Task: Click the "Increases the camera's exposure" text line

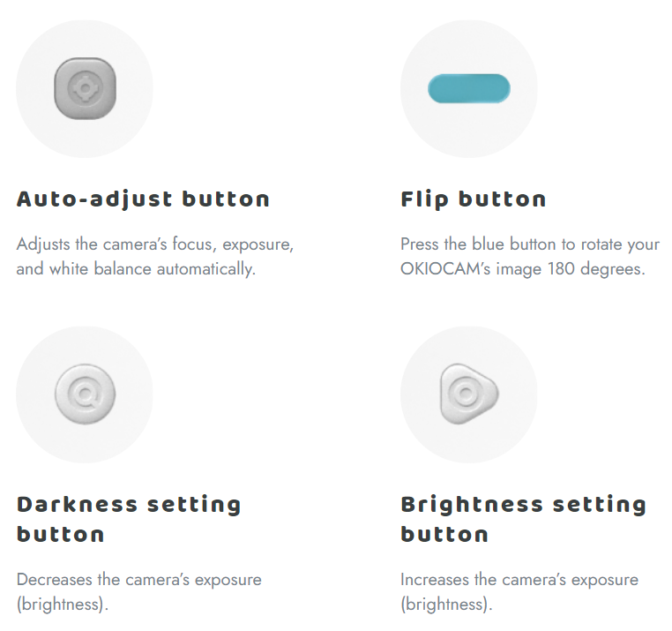Action: 519,580
